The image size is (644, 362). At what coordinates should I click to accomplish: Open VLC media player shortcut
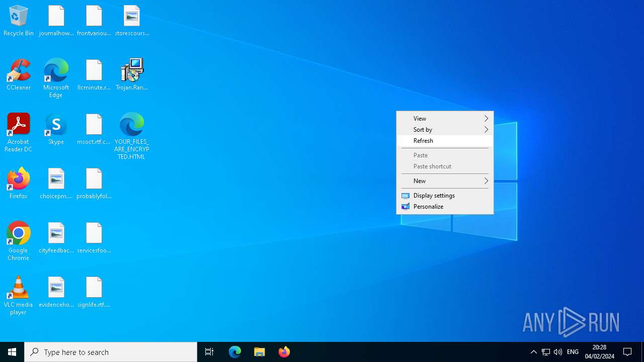pos(19,296)
